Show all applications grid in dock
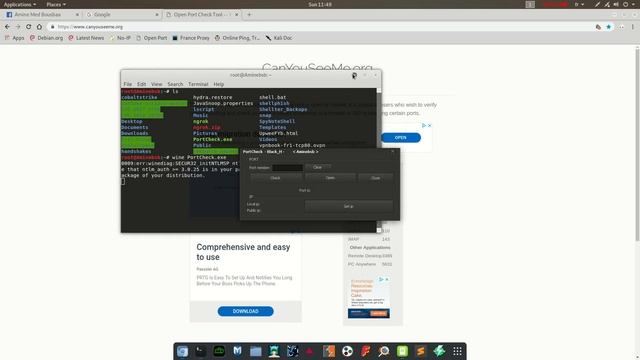This screenshot has height=360, width=640. 458,351
